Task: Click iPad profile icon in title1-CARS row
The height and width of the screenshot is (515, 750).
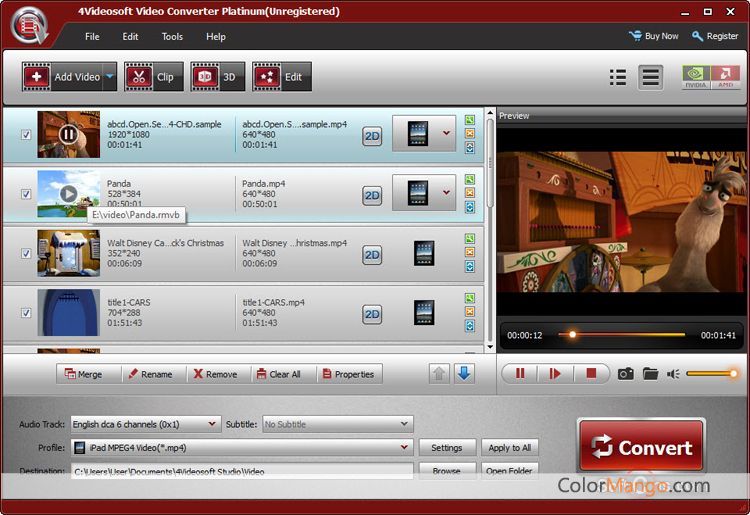Action: [x=424, y=312]
